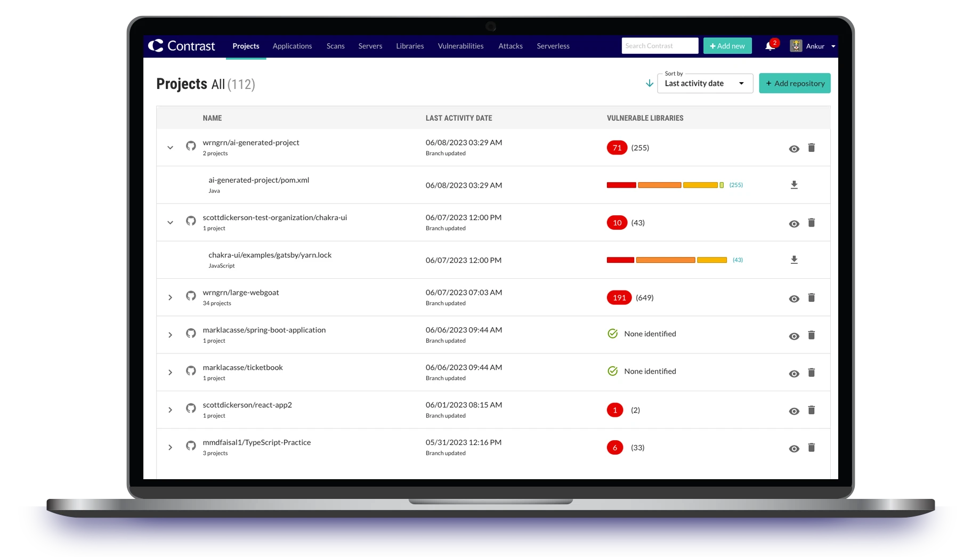View details of mmdfaisal1/TypeScript-Practice
This screenshot has height=557, width=980.
(x=793, y=448)
